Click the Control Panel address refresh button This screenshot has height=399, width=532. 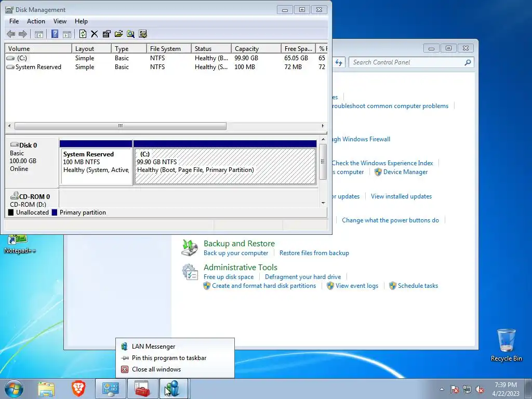coord(339,62)
